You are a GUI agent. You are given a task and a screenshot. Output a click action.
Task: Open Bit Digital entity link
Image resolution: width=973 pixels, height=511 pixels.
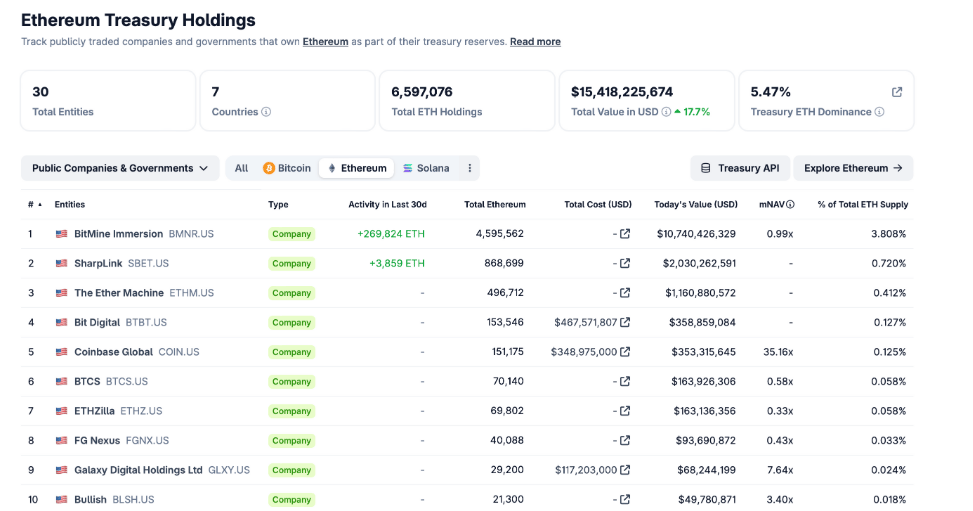[x=97, y=322]
